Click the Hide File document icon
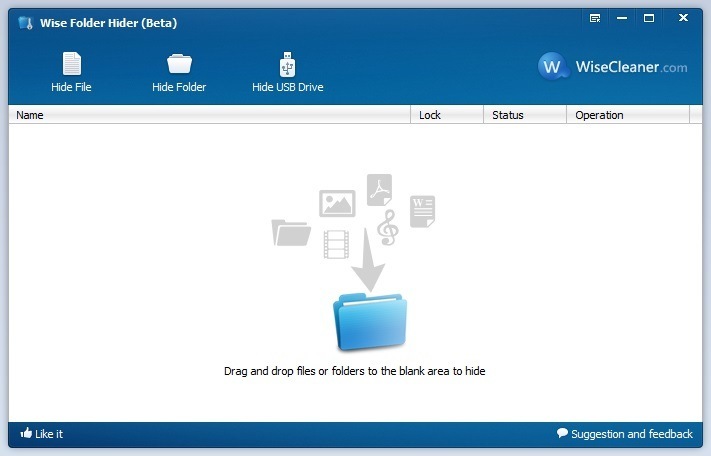 [x=71, y=64]
